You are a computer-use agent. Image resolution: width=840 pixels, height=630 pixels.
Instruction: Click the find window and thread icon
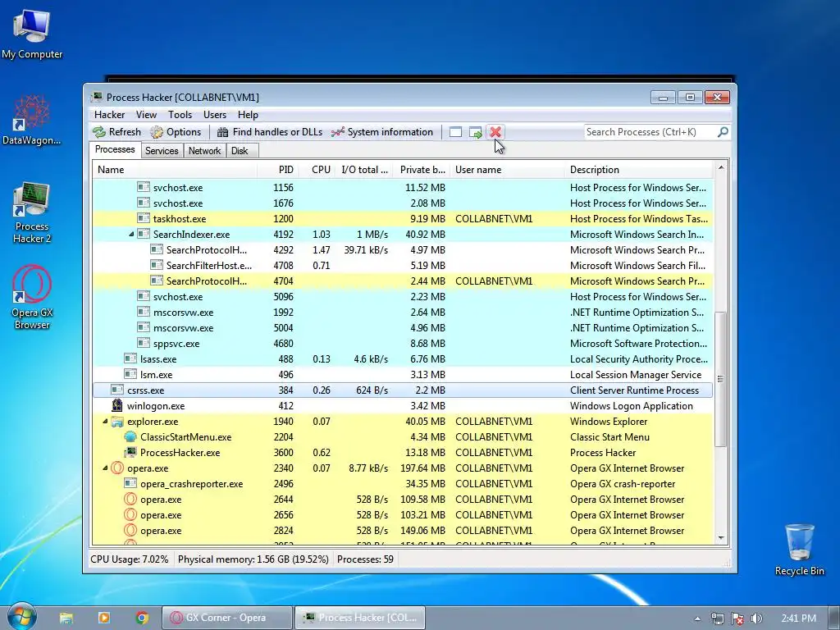[x=475, y=132]
